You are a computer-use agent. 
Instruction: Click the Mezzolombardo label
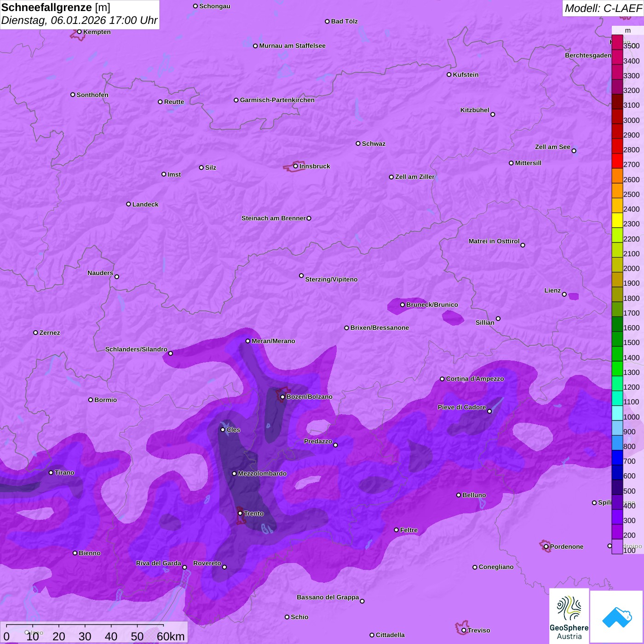[262, 473]
